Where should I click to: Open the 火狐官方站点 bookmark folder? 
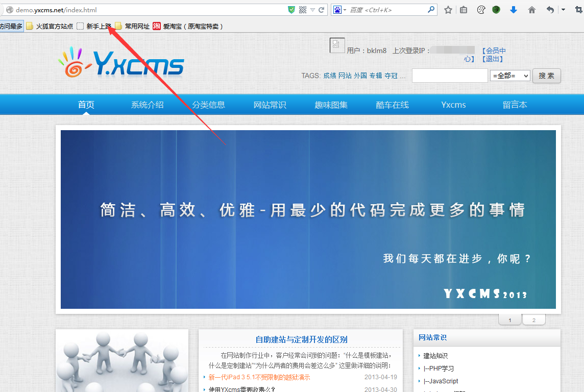coord(50,26)
